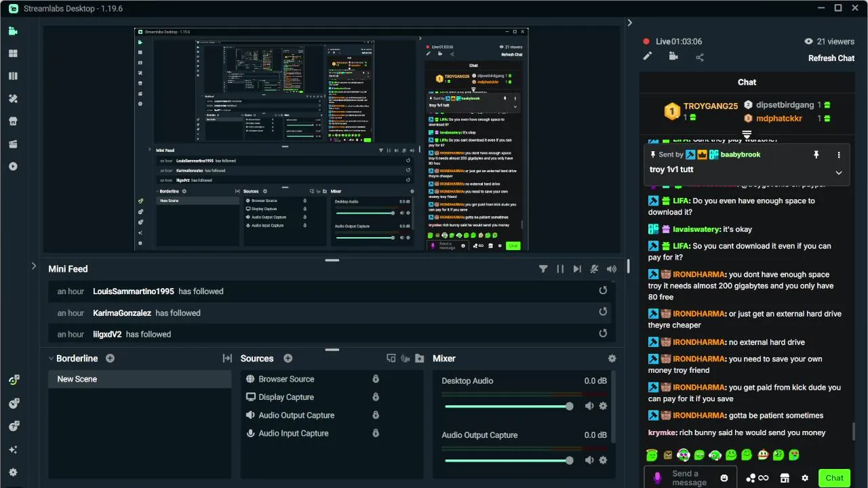Pause the Mini Feed alert queue
The height and width of the screenshot is (488, 868).
coord(560,269)
